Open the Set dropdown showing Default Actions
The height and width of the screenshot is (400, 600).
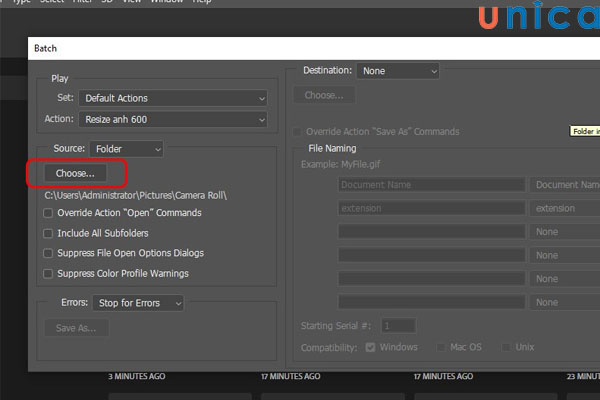tap(174, 98)
